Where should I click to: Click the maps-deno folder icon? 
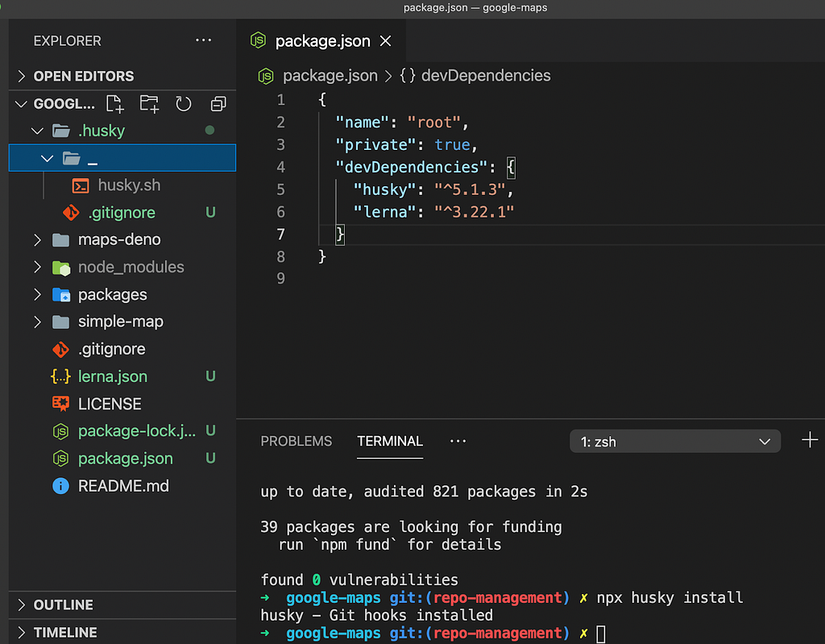click(61, 240)
